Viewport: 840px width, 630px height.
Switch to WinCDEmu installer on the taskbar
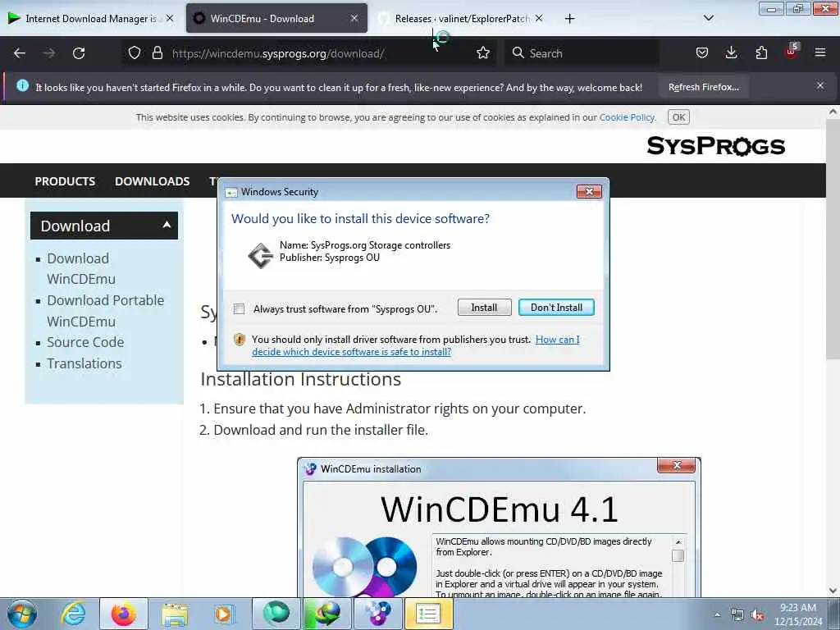pyautogui.click(x=377, y=614)
